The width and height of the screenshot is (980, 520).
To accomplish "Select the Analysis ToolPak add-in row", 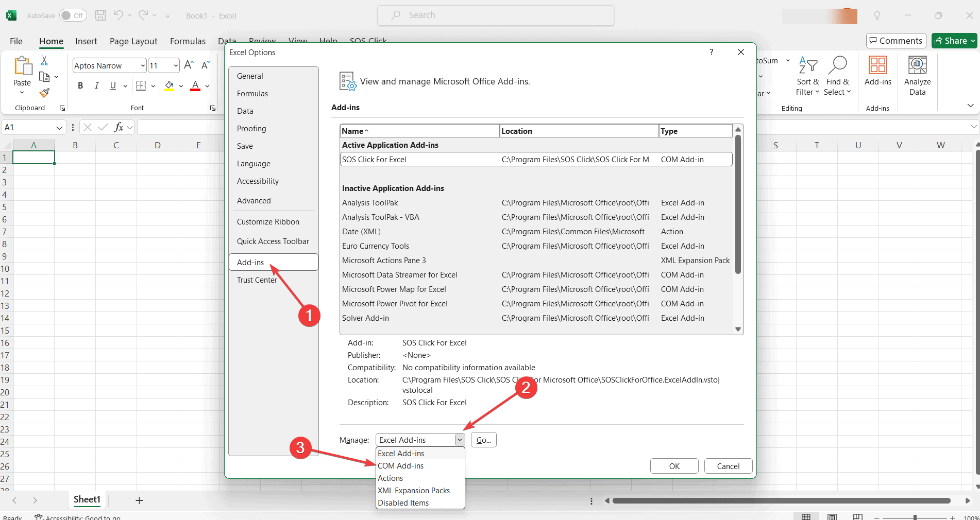I will (x=536, y=203).
